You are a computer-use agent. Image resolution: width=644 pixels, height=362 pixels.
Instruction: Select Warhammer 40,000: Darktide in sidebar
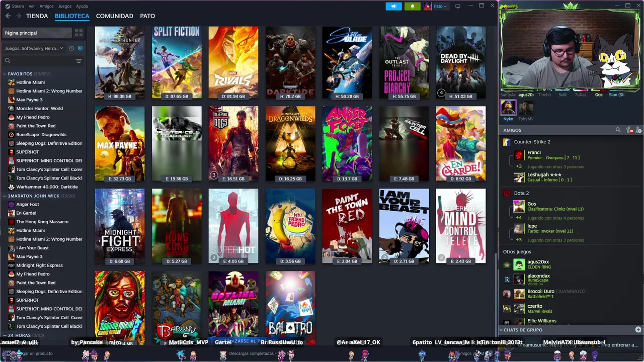pyautogui.click(x=44, y=187)
